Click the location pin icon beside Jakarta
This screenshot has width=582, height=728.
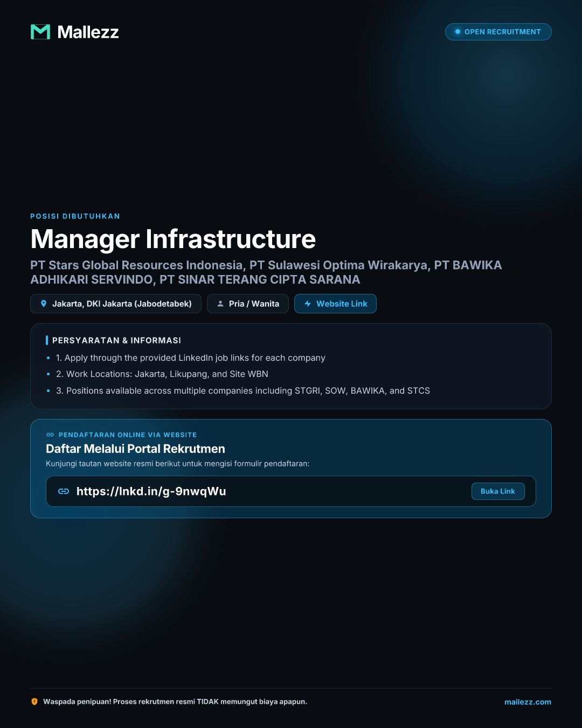click(x=44, y=304)
